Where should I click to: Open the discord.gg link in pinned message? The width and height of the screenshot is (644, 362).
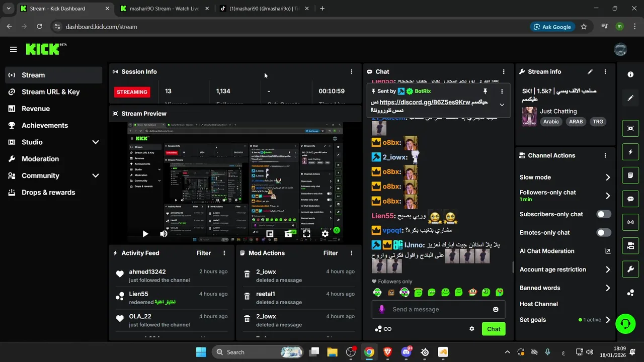click(x=425, y=102)
